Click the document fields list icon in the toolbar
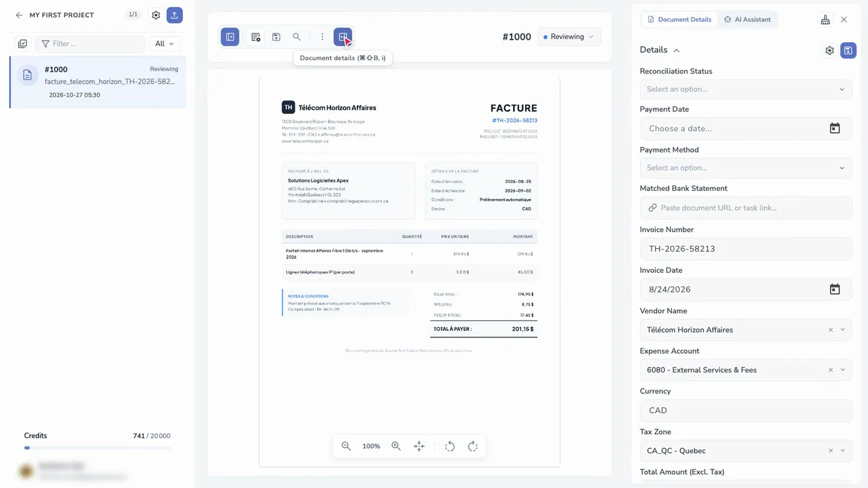This screenshot has width=868, height=488. click(x=256, y=37)
